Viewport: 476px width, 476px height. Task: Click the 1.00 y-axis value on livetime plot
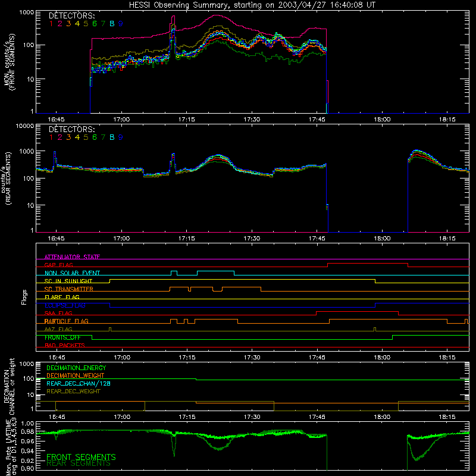pyautogui.click(x=27, y=423)
